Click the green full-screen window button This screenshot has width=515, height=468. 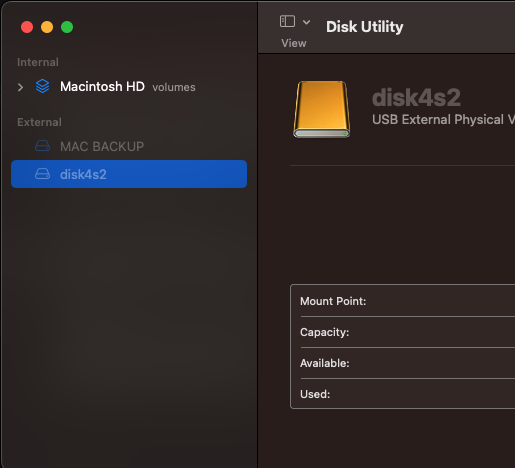67,27
